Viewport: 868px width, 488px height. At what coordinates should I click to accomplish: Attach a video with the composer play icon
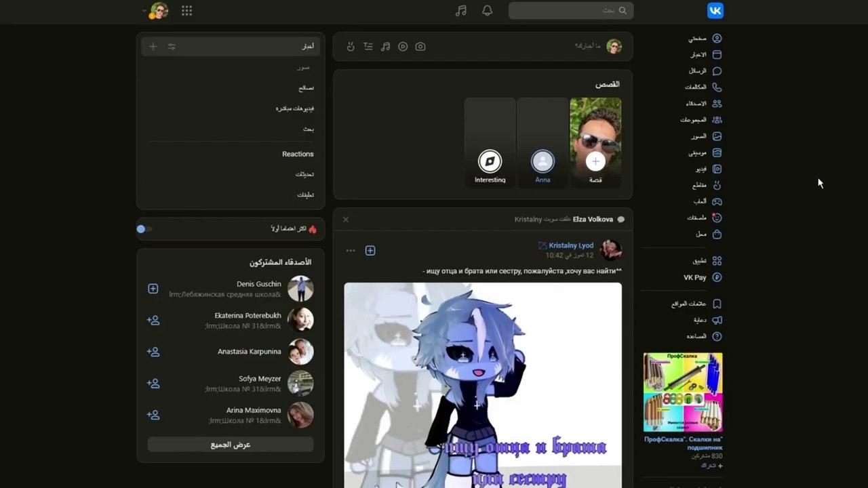(403, 47)
